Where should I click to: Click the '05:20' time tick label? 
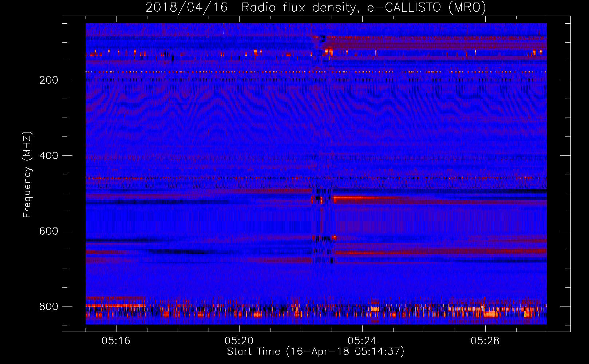coord(239,341)
